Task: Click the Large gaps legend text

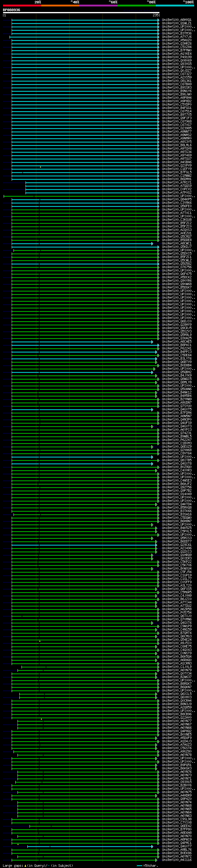Action: 38,865
